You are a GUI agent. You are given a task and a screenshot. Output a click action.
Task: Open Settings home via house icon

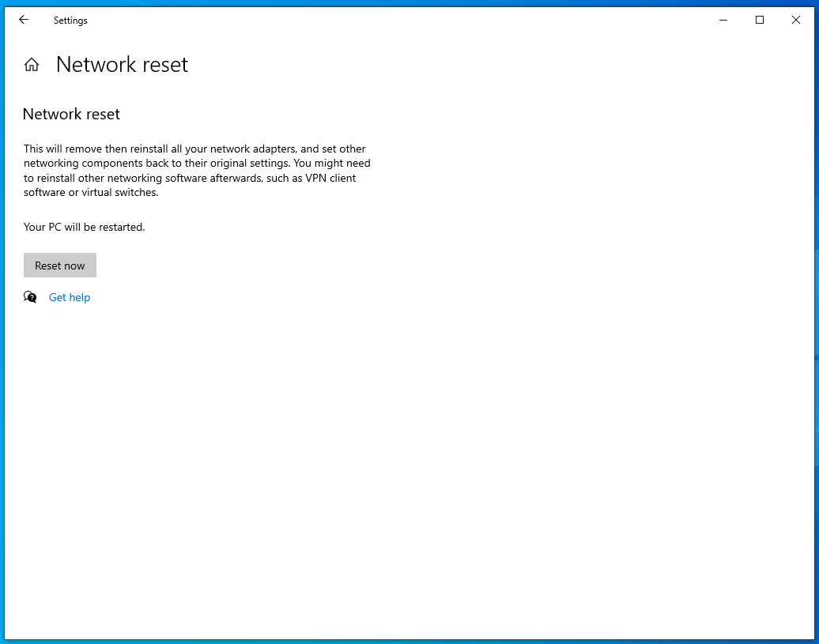coord(32,65)
